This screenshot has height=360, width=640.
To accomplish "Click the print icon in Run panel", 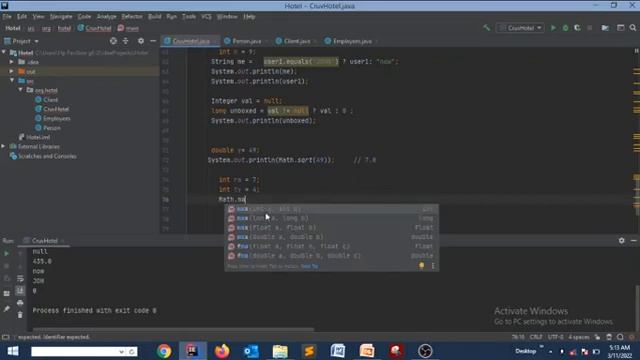I will [x=20, y=303].
